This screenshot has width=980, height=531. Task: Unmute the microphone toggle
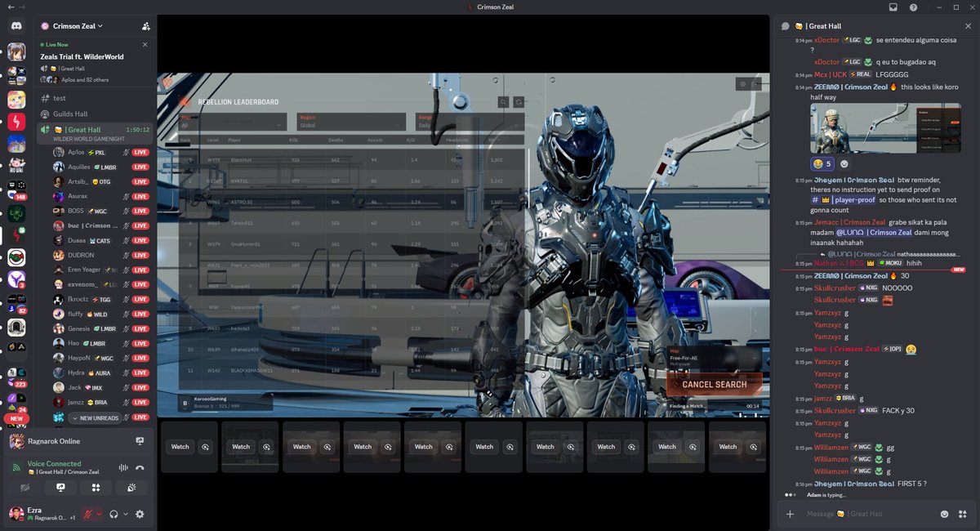pos(87,514)
